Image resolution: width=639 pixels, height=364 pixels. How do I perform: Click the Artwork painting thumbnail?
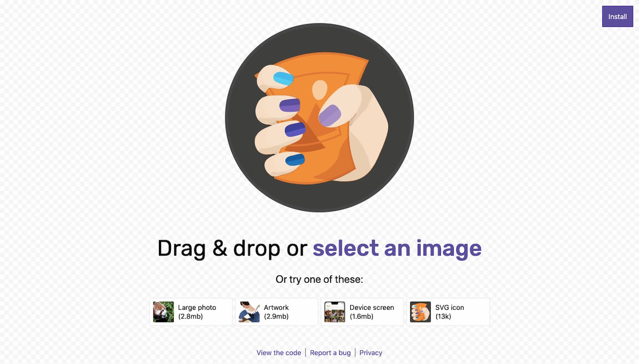249,312
